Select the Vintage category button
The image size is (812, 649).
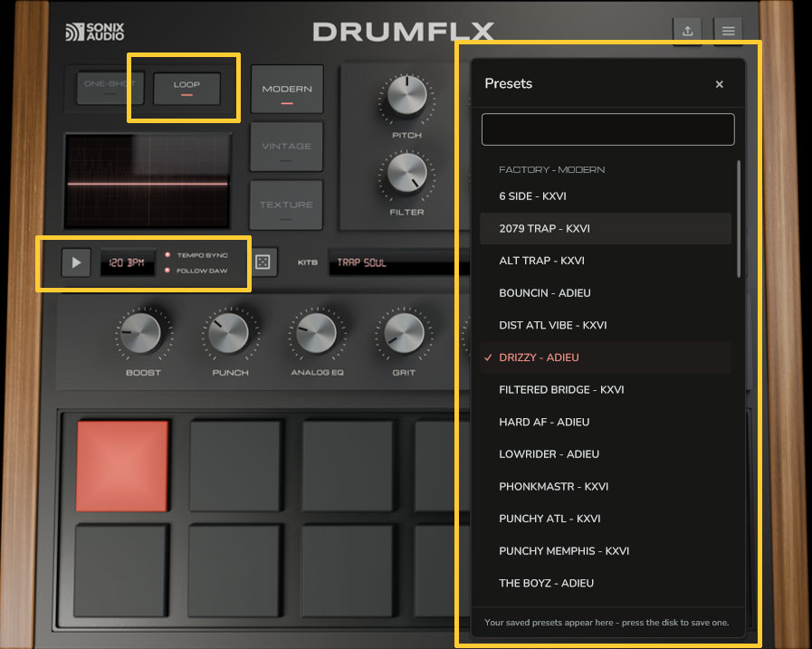click(x=286, y=147)
